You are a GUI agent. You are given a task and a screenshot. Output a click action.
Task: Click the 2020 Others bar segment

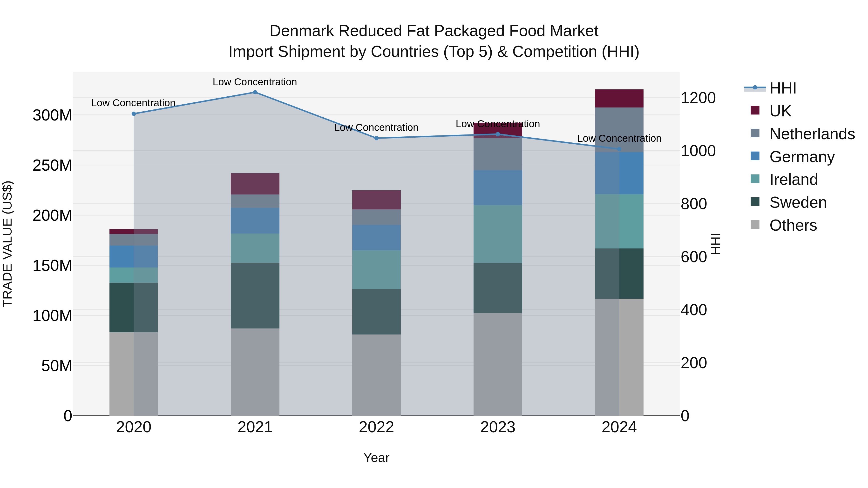coord(134,374)
